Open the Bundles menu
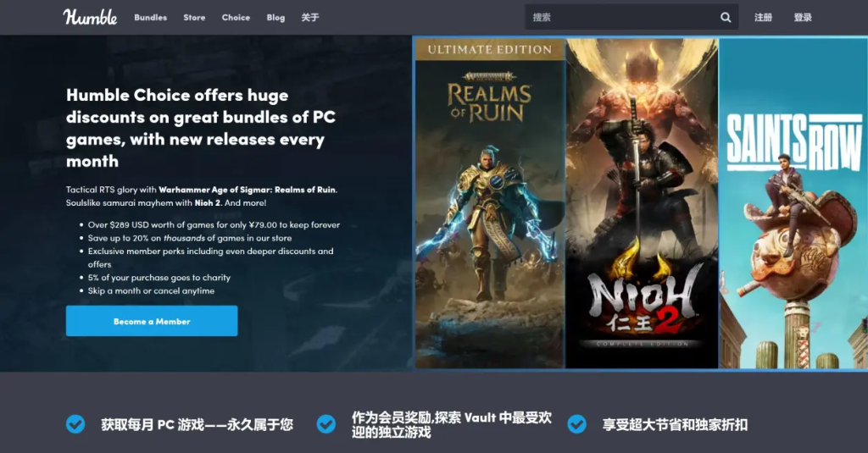Image resolution: width=868 pixels, height=453 pixels. 151,17
